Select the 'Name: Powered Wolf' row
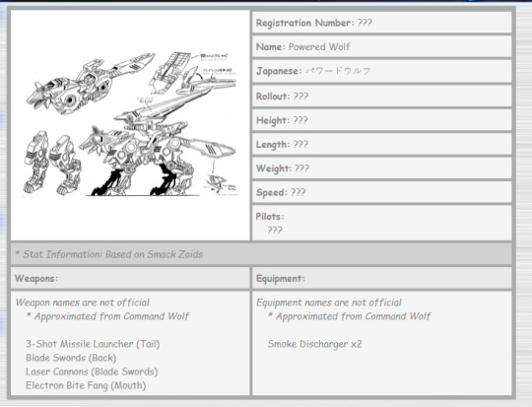 coord(381,46)
